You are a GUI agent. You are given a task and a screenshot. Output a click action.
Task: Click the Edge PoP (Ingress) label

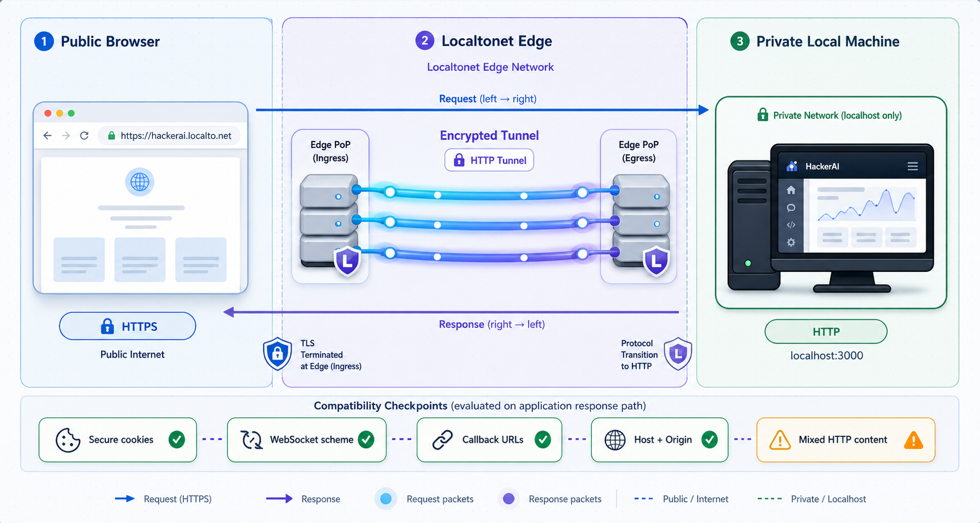click(330, 151)
